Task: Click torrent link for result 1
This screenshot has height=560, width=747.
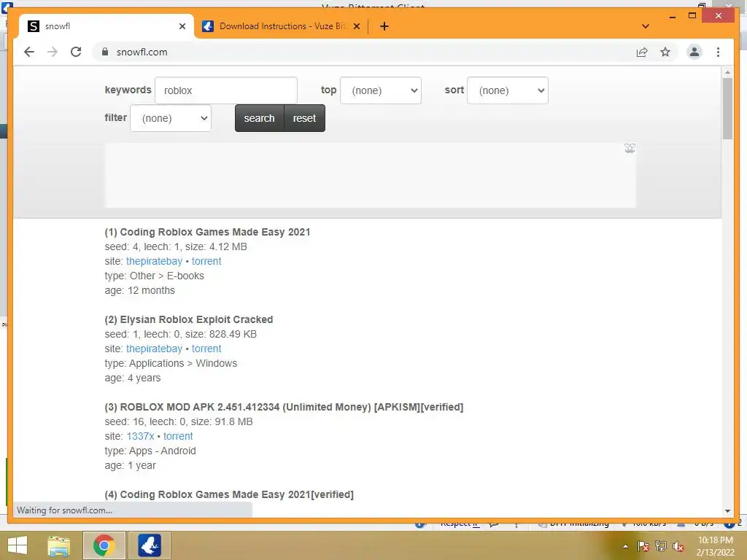Action: 206,261
